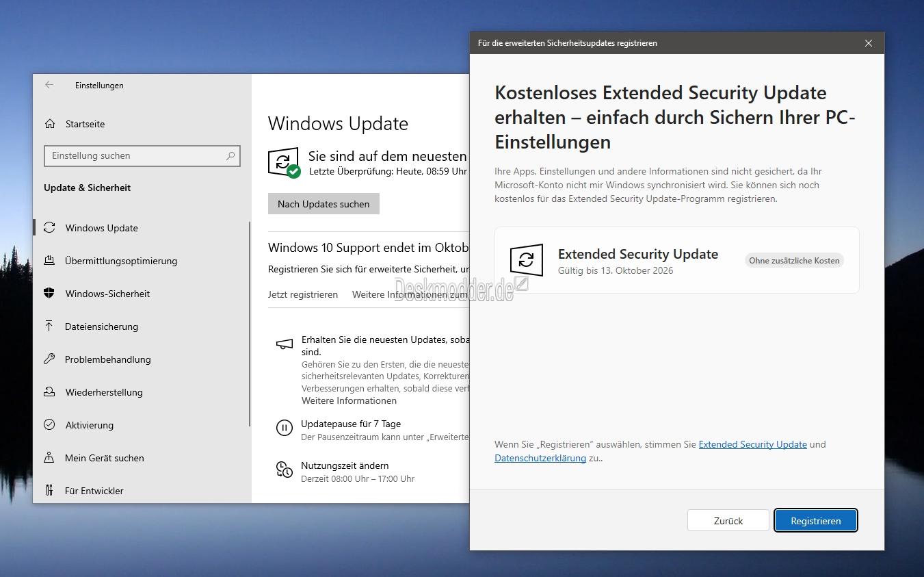Click the Letzte Überprüfung: Heute, 08:59 Uhr text
Screen dimensions: 924x577
coord(388,171)
